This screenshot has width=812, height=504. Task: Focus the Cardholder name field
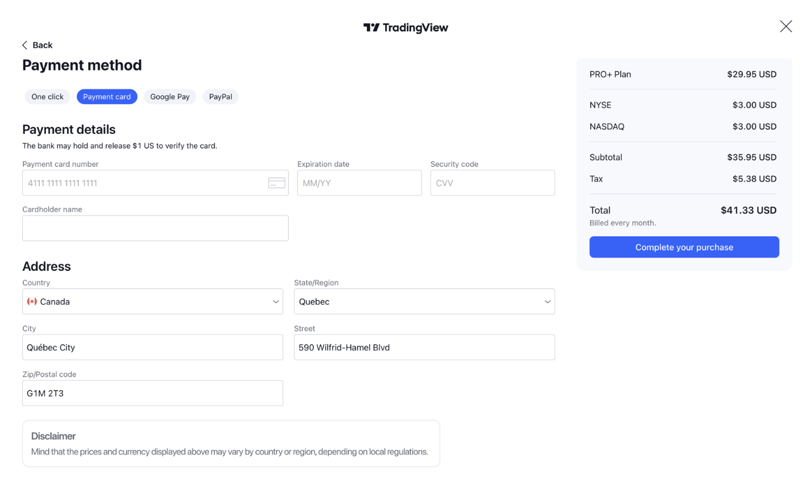pyautogui.click(x=155, y=228)
